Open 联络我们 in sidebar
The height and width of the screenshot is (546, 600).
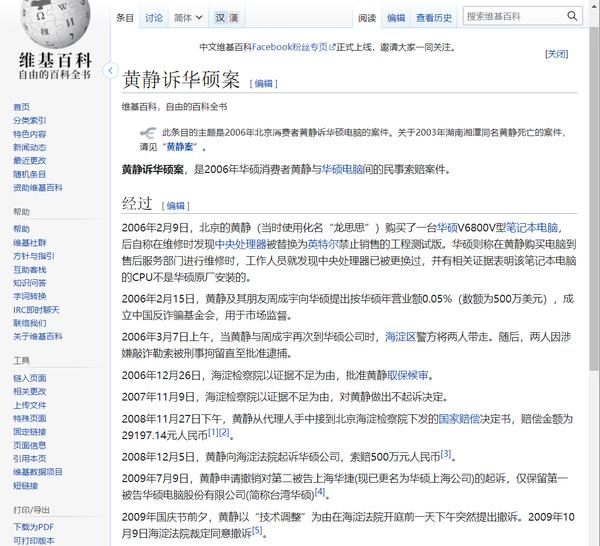tap(29, 323)
